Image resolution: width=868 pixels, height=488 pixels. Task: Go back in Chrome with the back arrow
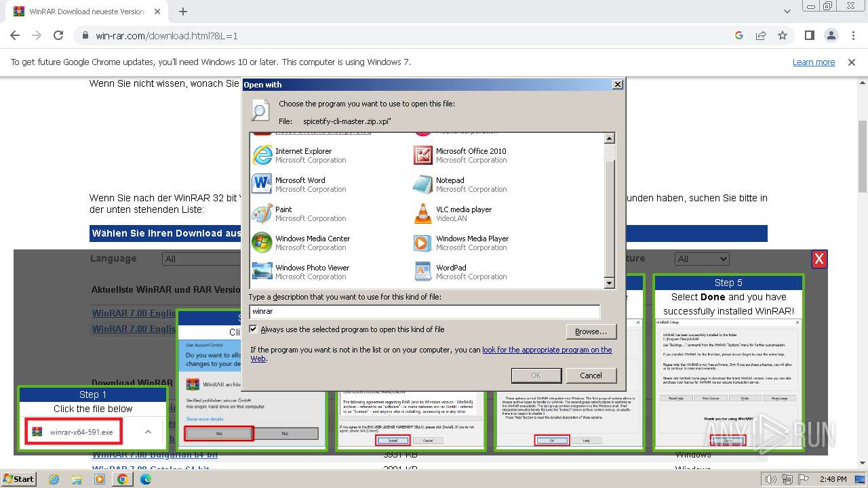click(x=15, y=35)
